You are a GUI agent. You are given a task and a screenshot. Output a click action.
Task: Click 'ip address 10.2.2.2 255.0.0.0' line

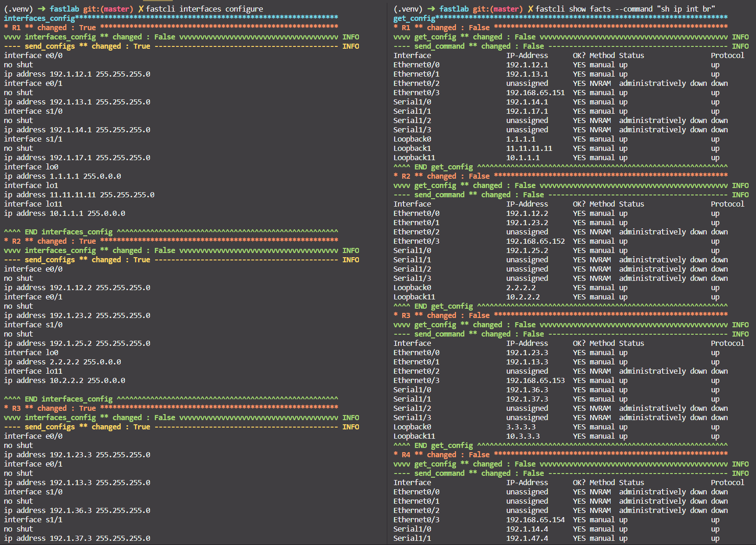tap(65, 380)
